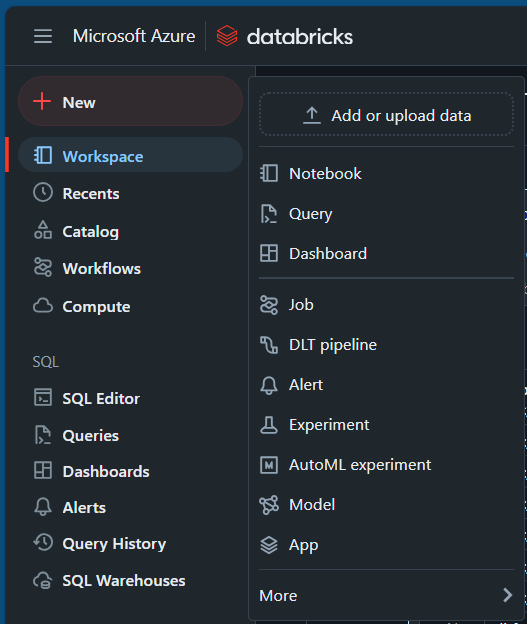The height and width of the screenshot is (624, 527).
Task: Click the Alerts bell icon in sidebar
Action: [43, 507]
